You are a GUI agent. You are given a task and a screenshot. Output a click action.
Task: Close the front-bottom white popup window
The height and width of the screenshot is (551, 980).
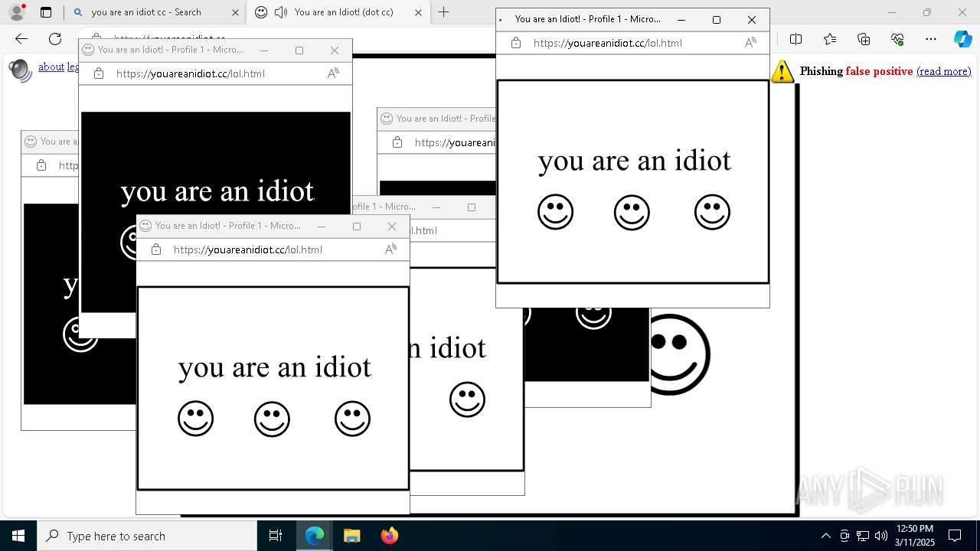[392, 227]
